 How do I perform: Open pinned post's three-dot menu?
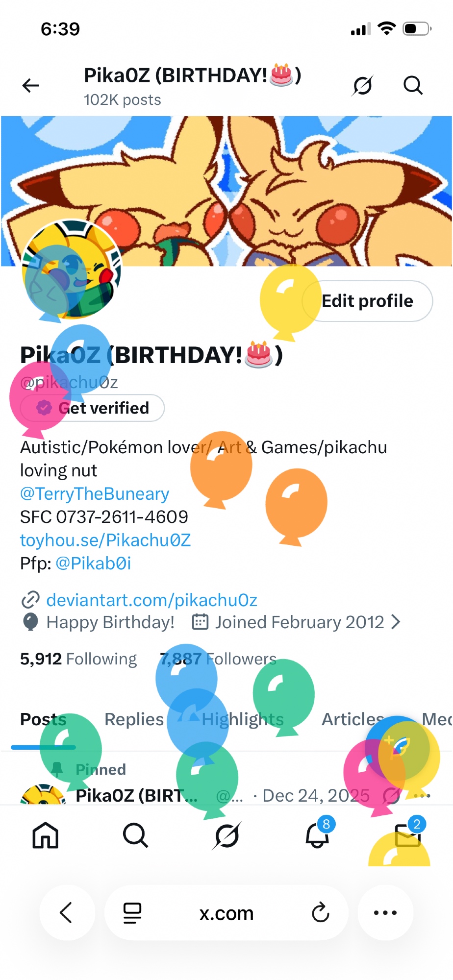coord(422,796)
